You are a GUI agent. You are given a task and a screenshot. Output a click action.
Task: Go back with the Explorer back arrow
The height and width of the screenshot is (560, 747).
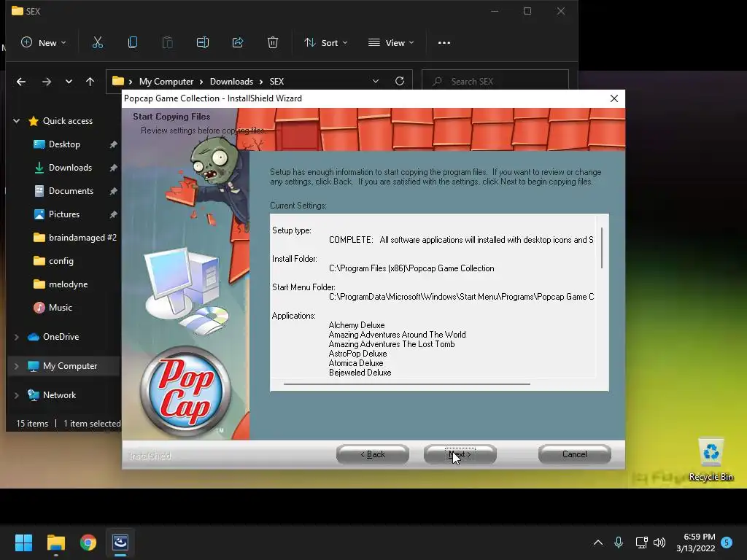21,82
